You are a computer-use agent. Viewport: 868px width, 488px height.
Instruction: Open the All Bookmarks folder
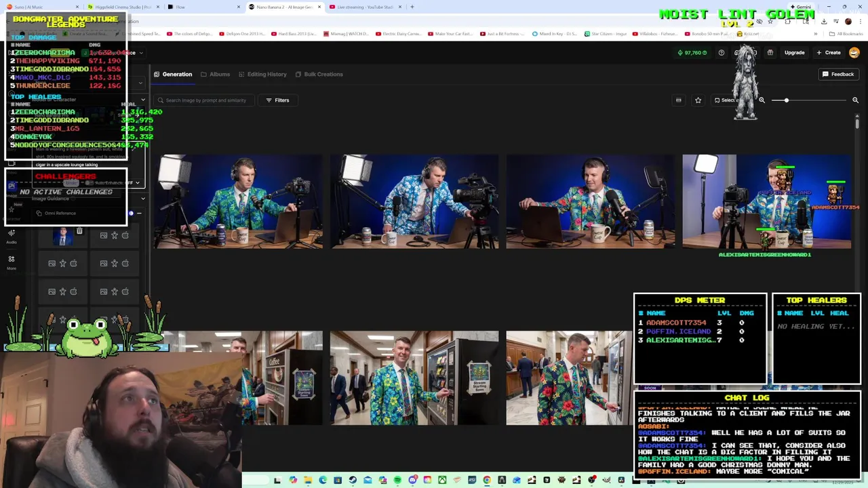[846, 34]
